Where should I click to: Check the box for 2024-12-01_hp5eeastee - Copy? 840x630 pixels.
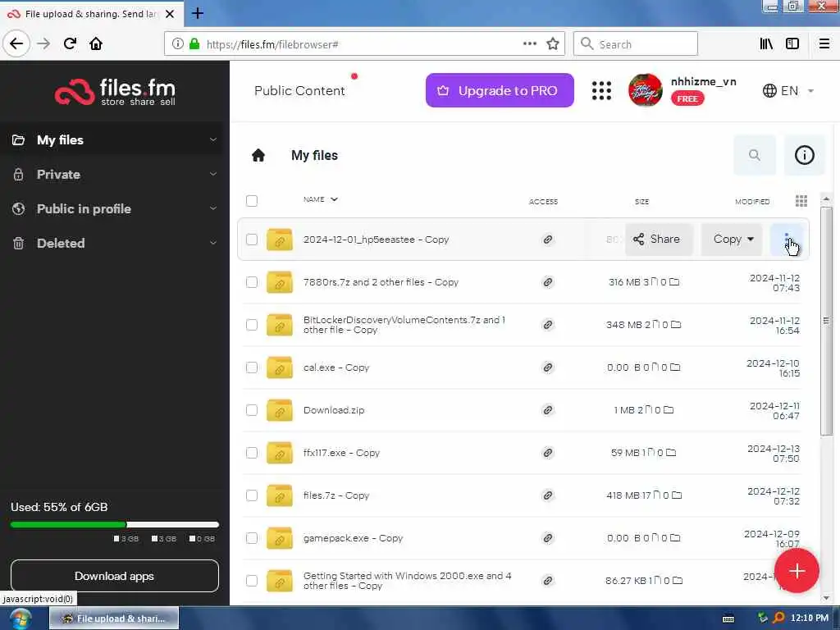(252, 240)
